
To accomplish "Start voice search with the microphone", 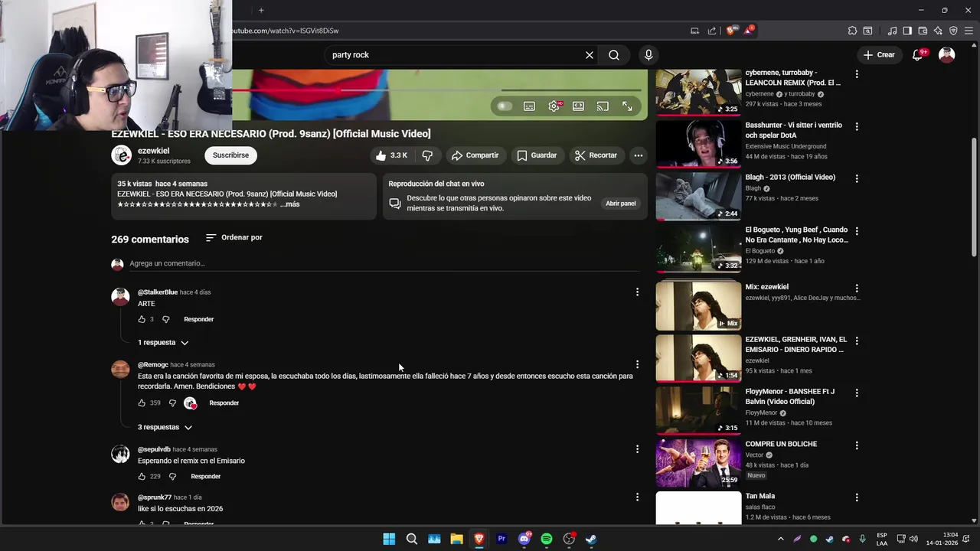I will tap(648, 55).
